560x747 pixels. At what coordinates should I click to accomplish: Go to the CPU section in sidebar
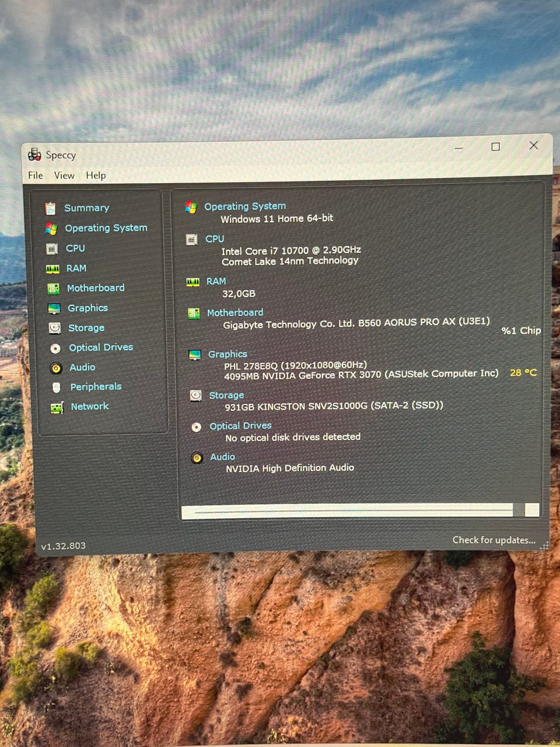(x=75, y=248)
